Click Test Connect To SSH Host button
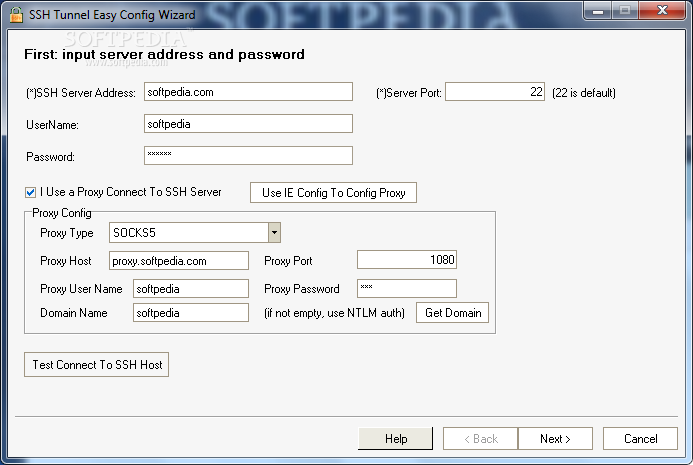The image size is (693, 465). pyautogui.click(x=96, y=365)
